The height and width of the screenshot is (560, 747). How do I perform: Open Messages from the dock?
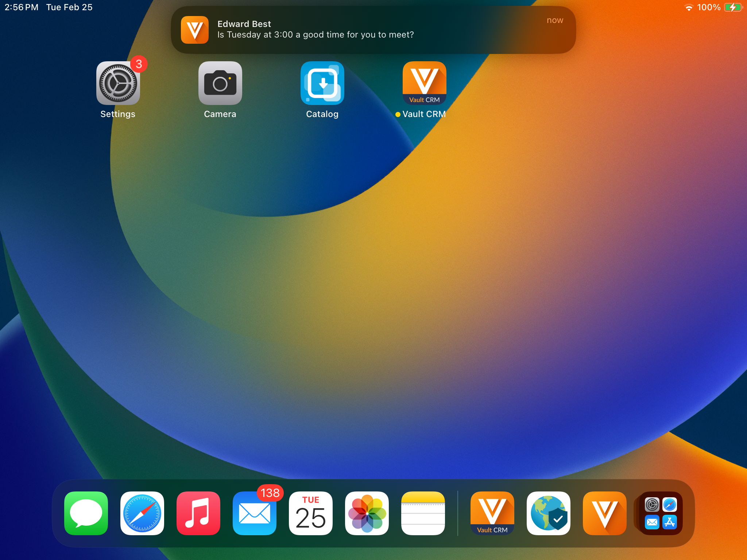[86, 513]
